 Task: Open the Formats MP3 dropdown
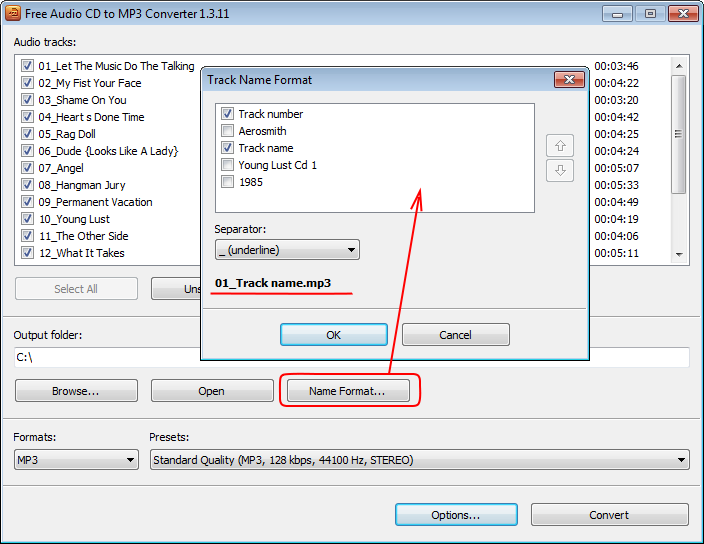(x=76, y=460)
